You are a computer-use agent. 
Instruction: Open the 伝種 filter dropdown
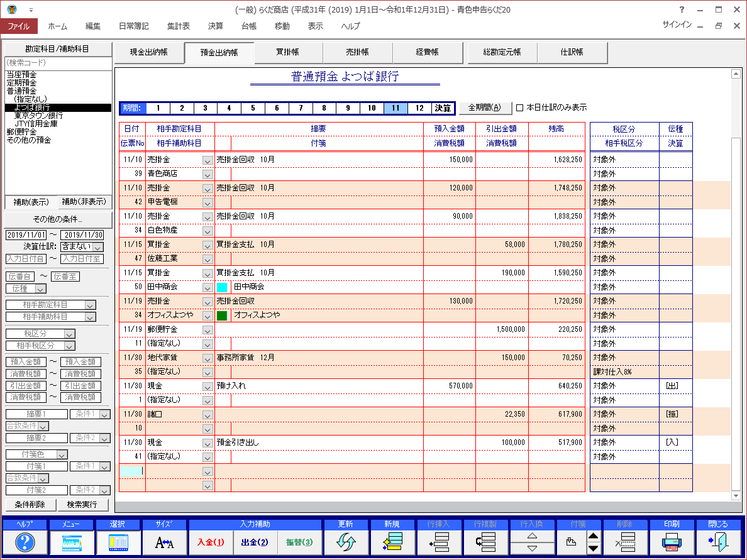[40, 288]
